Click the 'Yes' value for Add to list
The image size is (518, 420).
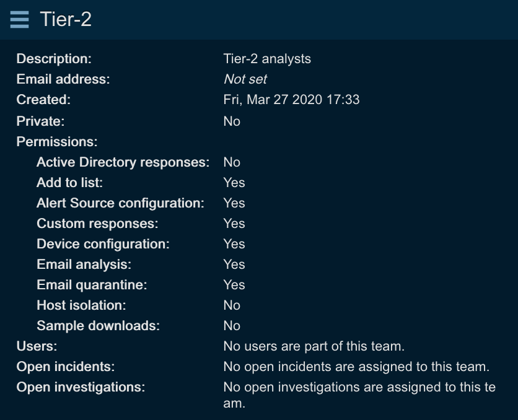tap(234, 183)
